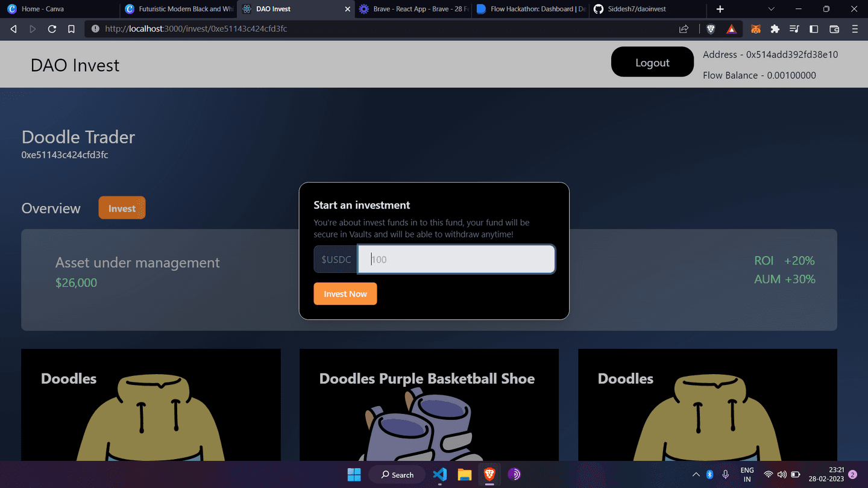Open the ENG IN language switcher
Viewport: 868px width, 488px height.
pyautogui.click(x=747, y=475)
